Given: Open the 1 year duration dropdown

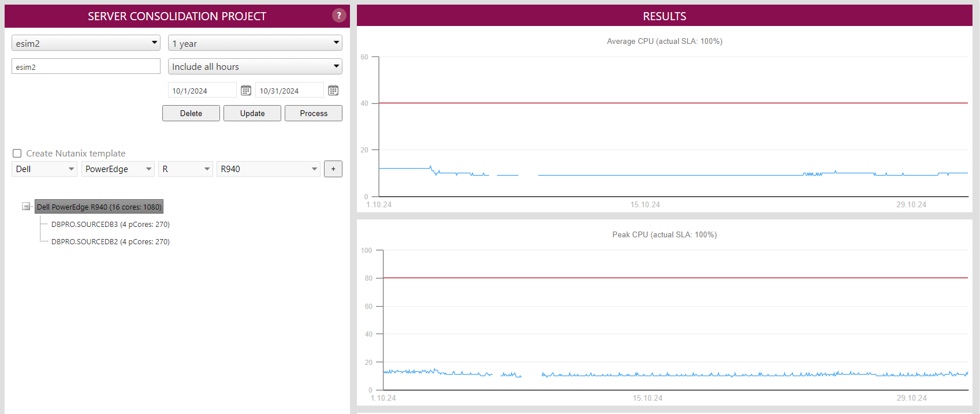Looking at the screenshot, I should pos(255,43).
